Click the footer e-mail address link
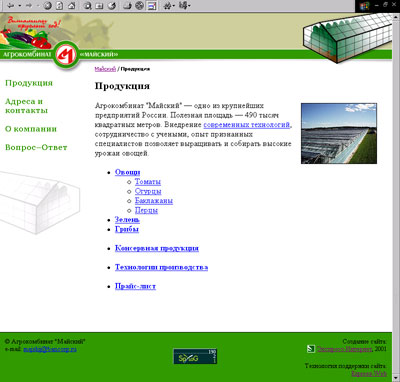The width and height of the screenshot is (400, 382). 50,349
